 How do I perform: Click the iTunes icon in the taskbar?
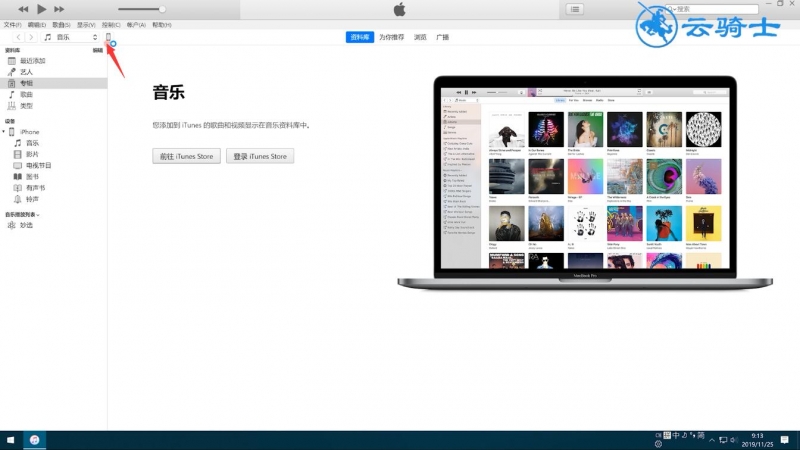(34, 440)
